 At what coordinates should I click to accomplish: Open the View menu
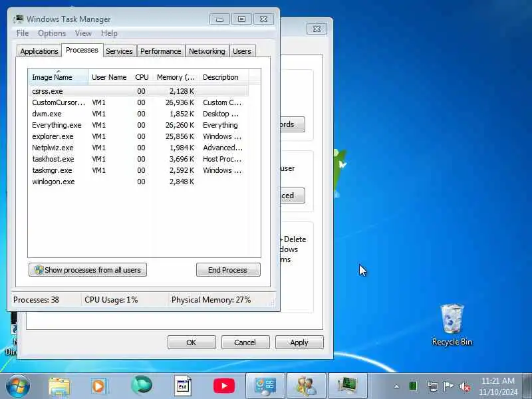point(83,33)
